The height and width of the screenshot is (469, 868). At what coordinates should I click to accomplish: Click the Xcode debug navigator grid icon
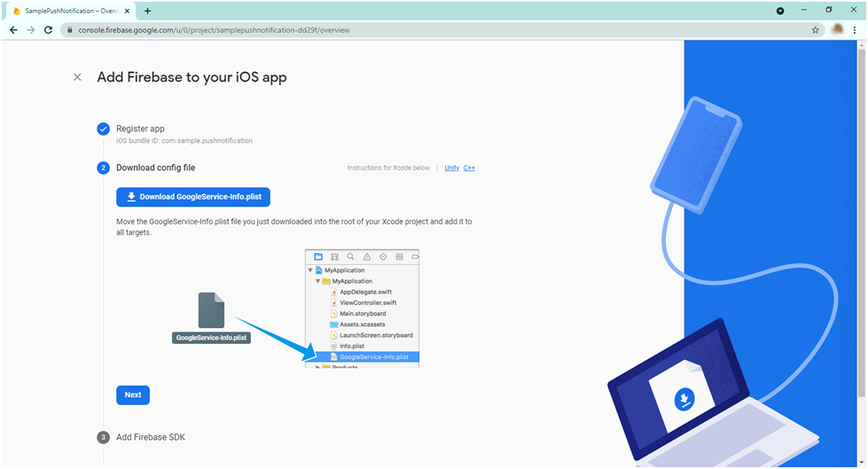click(x=399, y=257)
